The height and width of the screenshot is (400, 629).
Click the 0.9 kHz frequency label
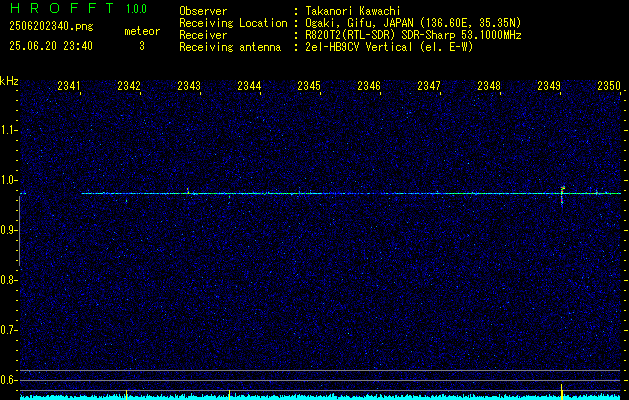tap(8, 230)
